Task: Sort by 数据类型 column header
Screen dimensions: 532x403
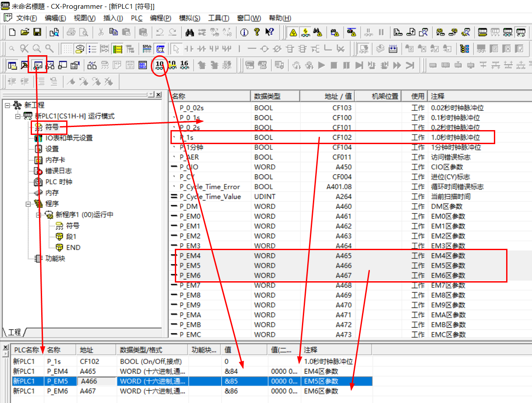Action: tap(275, 96)
